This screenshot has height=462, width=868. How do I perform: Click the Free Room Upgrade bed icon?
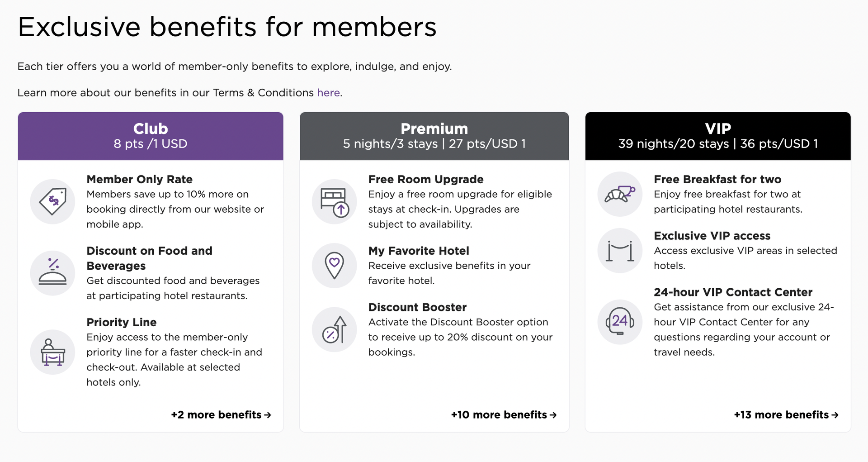coord(335,201)
